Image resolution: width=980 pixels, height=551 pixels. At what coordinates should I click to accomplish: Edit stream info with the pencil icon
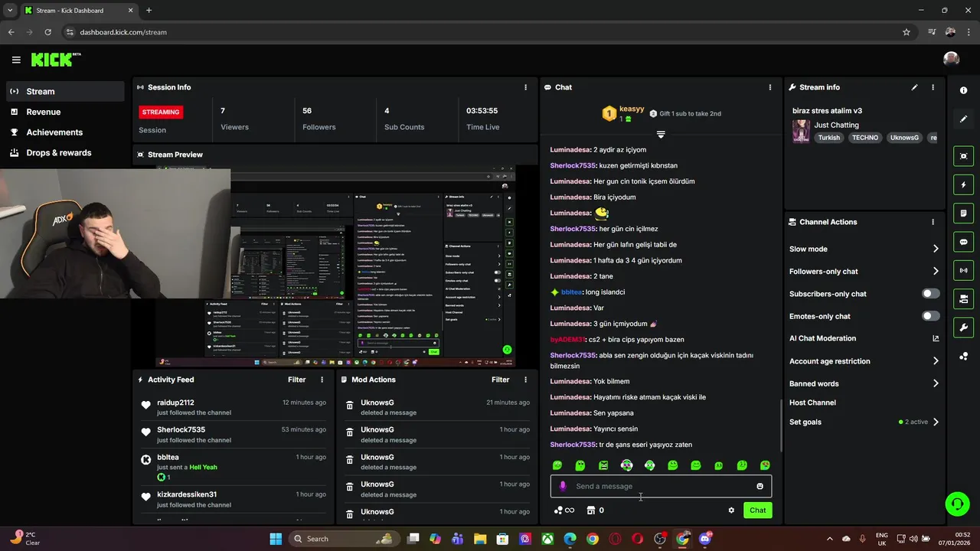(x=914, y=87)
